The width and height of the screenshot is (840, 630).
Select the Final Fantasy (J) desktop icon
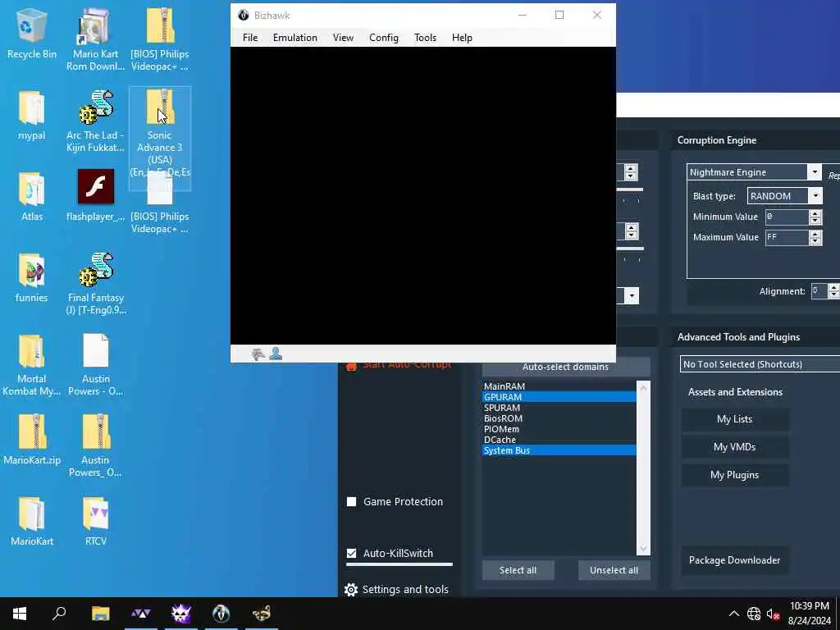coord(95,283)
